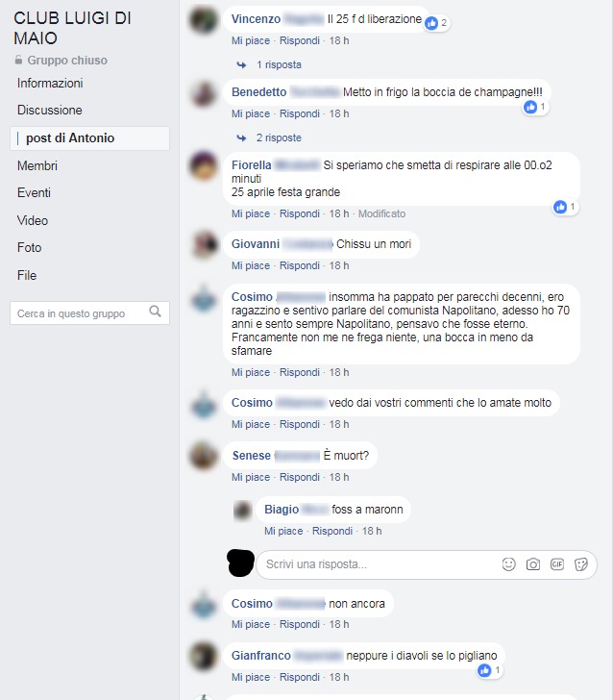Image resolution: width=613 pixels, height=700 pixels.
Task: Expand the 1 risposta thread under Vincenzo
Action: [269, 64]
